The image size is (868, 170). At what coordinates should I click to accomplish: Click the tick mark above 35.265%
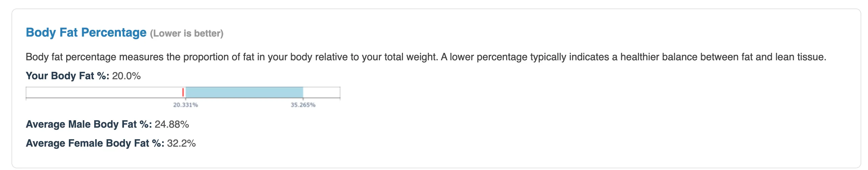pos(303,99)
